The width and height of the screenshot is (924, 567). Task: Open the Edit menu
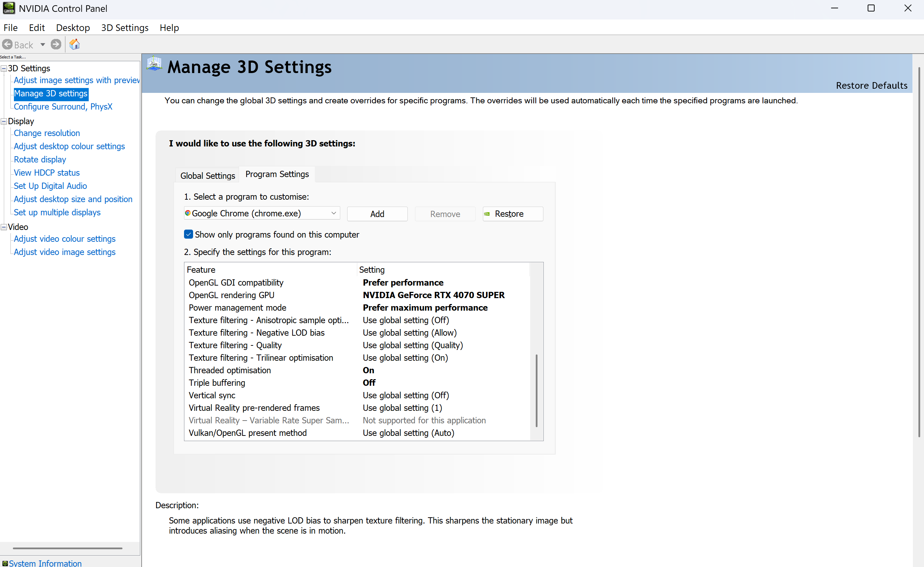37,28
